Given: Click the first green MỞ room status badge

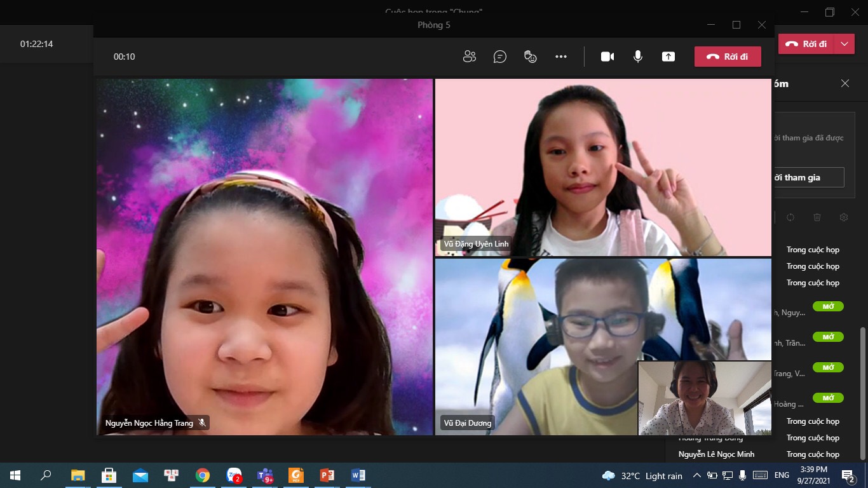Looking at the screenshot, I should (828, 306).
